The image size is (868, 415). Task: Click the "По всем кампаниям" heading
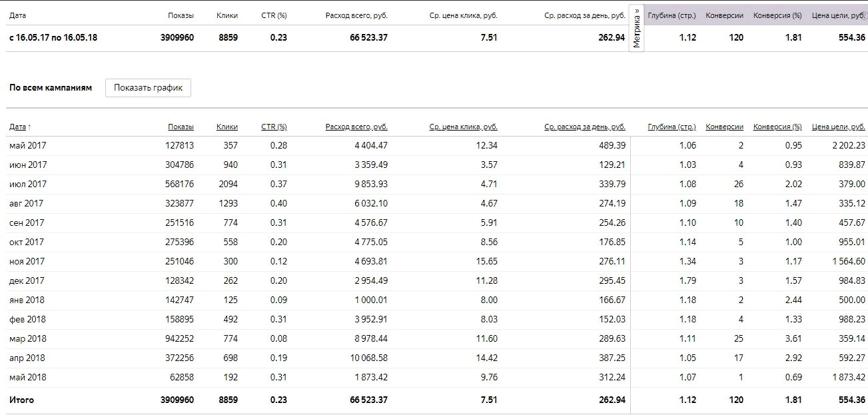coord(50,87)
